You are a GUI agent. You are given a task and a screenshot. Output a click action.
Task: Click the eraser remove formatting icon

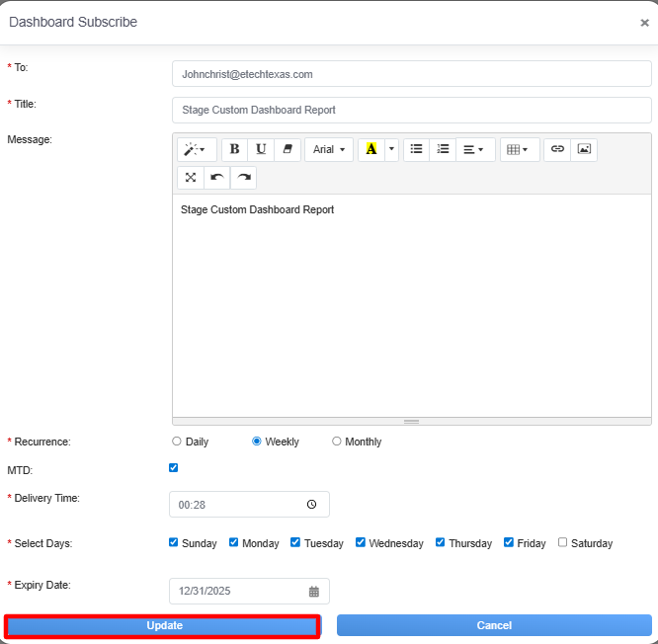click(x=288, y=149)
